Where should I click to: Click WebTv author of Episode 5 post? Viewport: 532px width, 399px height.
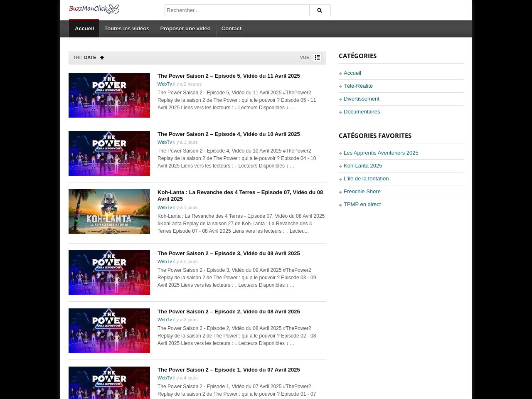click(165, 84)
